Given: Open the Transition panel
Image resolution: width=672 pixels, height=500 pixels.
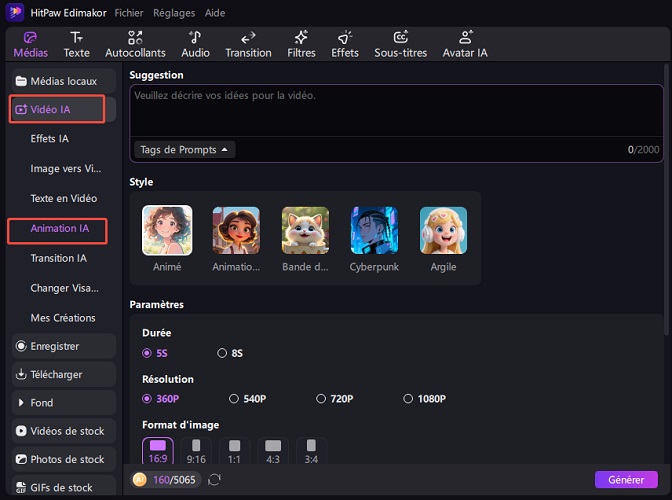Looking at the screenshot, I should 248,44.
